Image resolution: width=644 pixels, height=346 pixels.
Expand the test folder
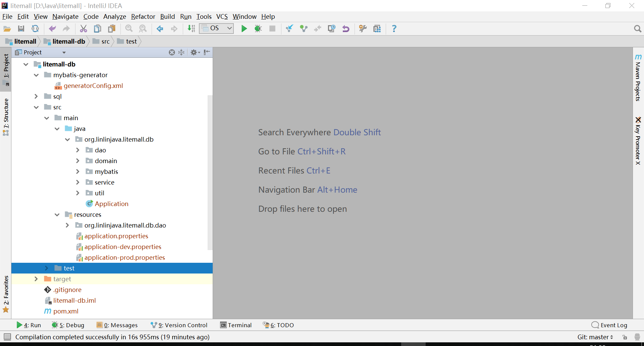[47, 268]
